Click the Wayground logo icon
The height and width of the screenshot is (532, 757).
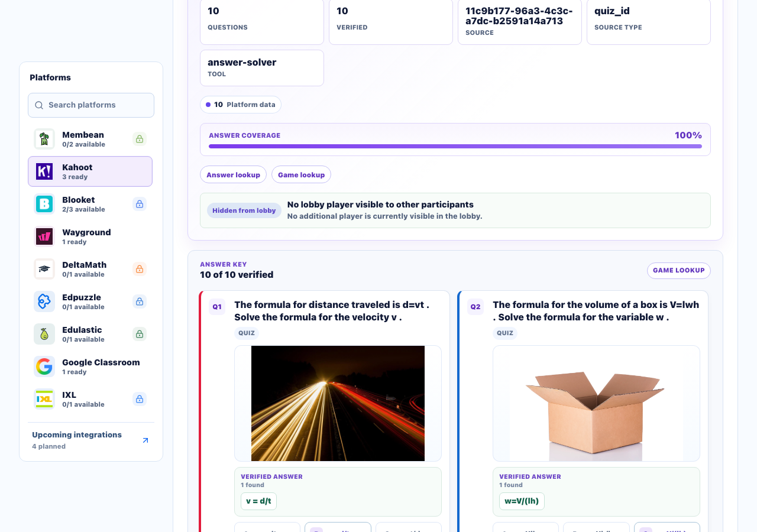44,236
